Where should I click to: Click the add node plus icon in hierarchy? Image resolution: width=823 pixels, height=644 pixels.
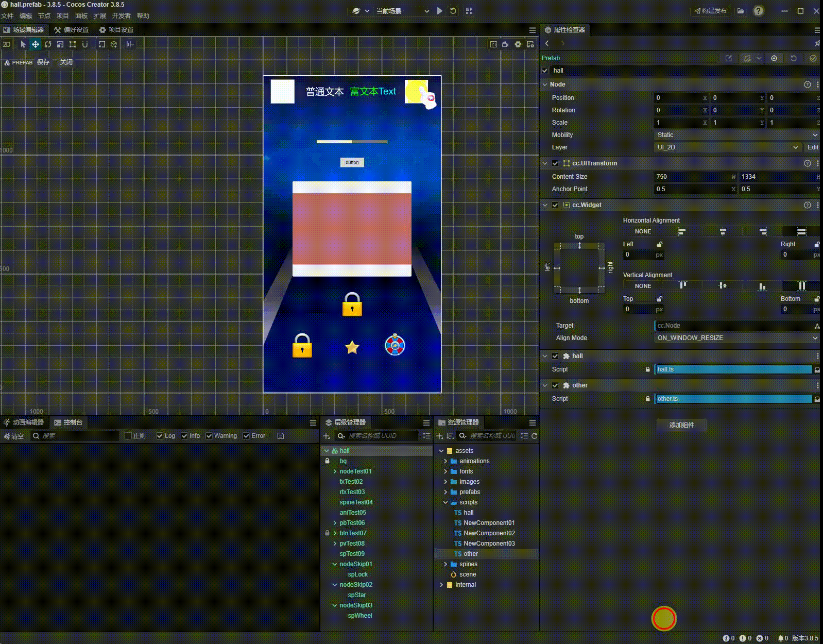pos(326,436)
